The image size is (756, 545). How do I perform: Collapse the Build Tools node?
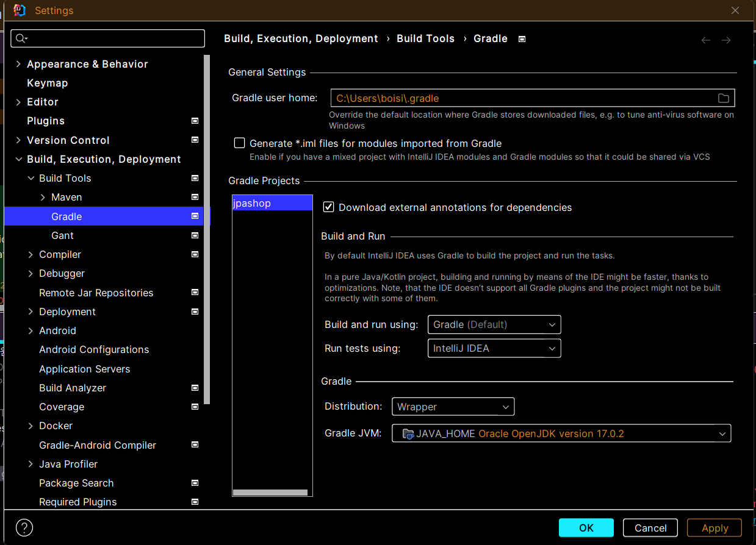point(31,178)
